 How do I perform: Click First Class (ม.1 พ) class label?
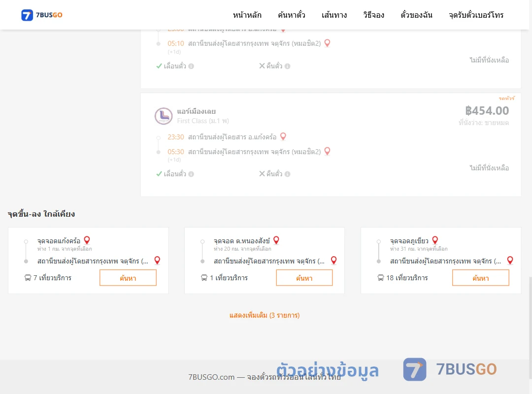tap(203, 121)
